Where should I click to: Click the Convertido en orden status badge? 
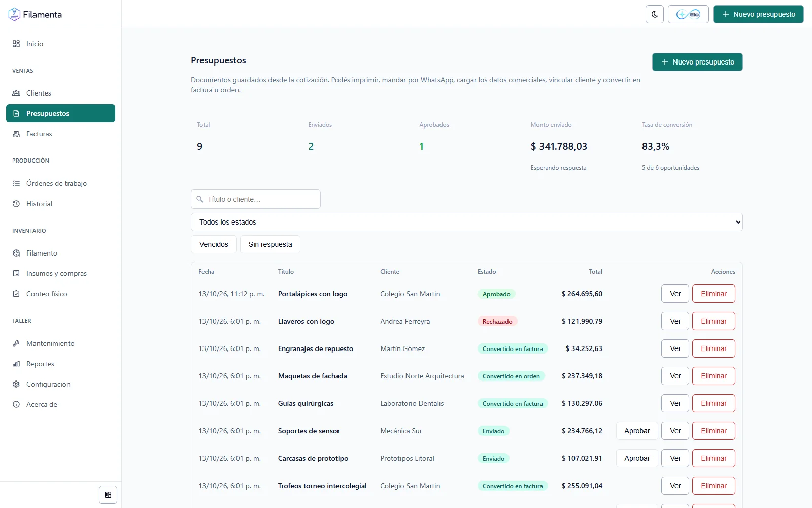[x=511, y=376]
